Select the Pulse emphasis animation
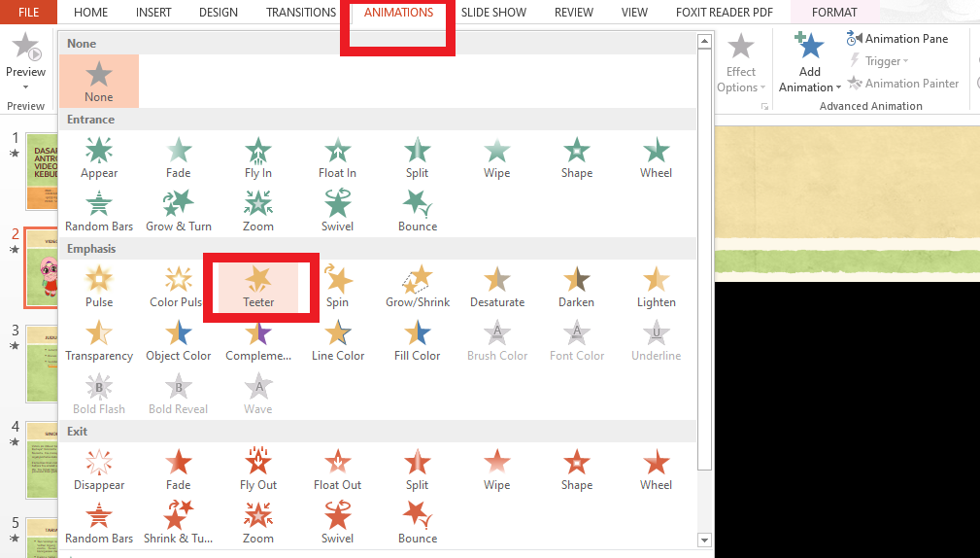980x558 pixels. (x=99, y=288)
